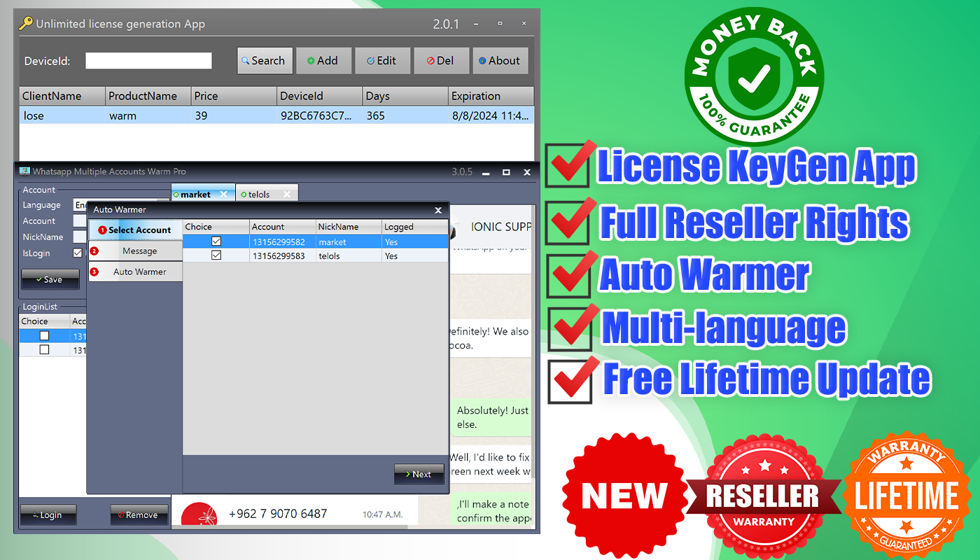
Task: Edit the selected license
Action: coord(383,61)
